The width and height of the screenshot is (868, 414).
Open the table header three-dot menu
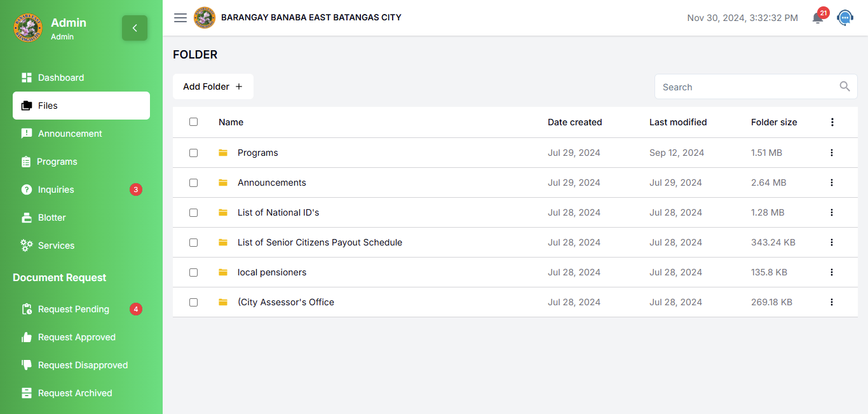tap(832, 121)
